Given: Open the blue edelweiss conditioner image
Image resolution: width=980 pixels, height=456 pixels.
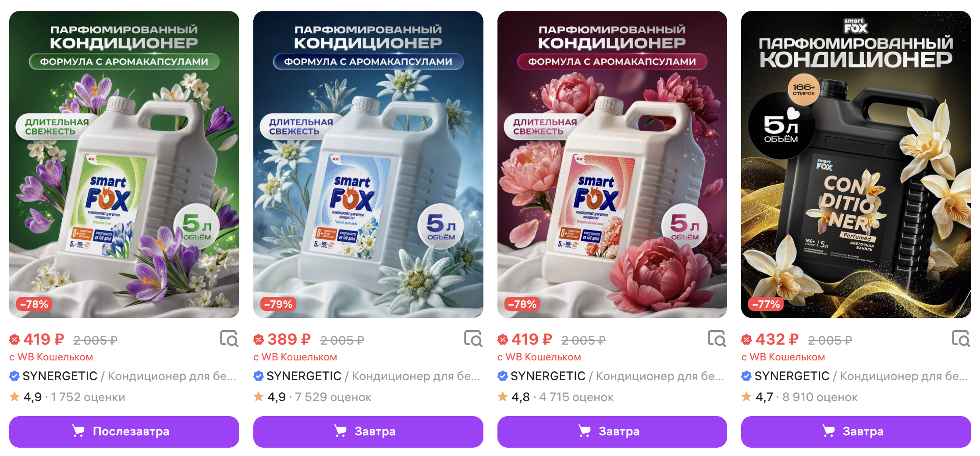Looking at the screenshot, I should click(x=368, y=164).
